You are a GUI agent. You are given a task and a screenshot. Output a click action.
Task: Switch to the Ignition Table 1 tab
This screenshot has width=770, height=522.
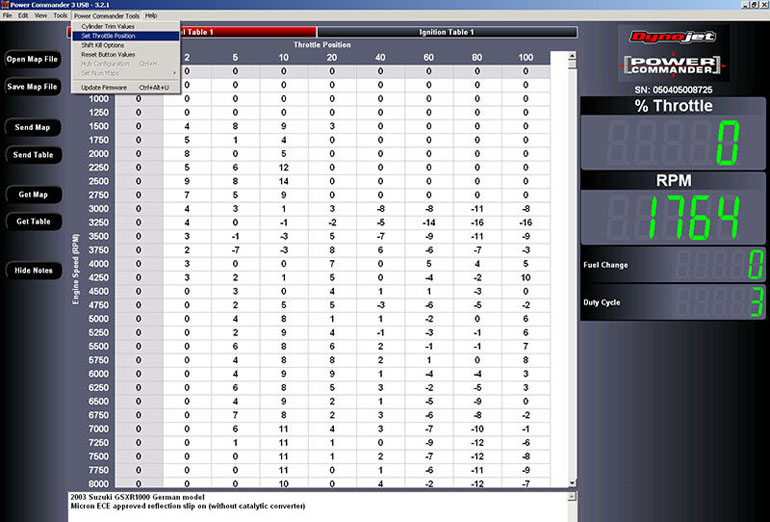click(446, 32)
